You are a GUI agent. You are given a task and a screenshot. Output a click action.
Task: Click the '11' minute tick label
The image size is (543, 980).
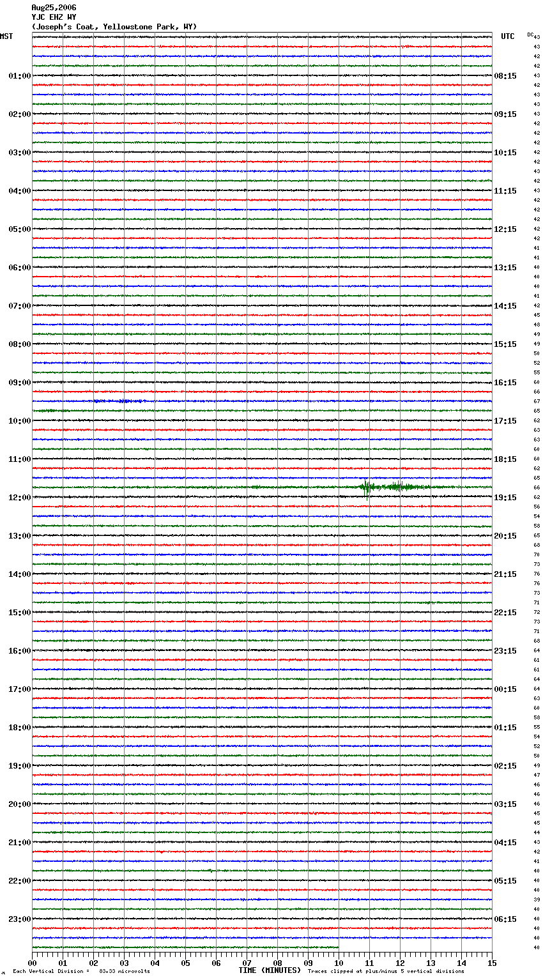[369, 963]
